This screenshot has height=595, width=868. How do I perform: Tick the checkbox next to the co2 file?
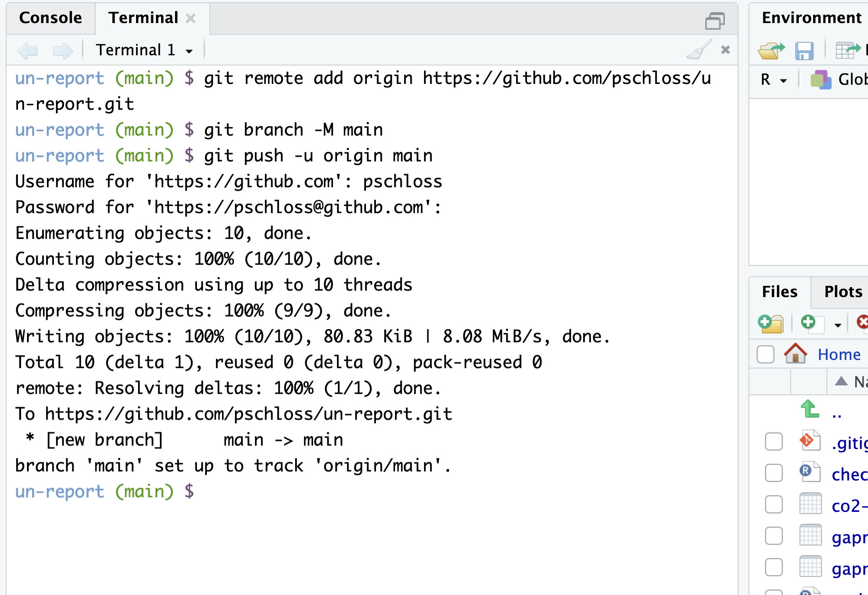(x=774, y=504)
